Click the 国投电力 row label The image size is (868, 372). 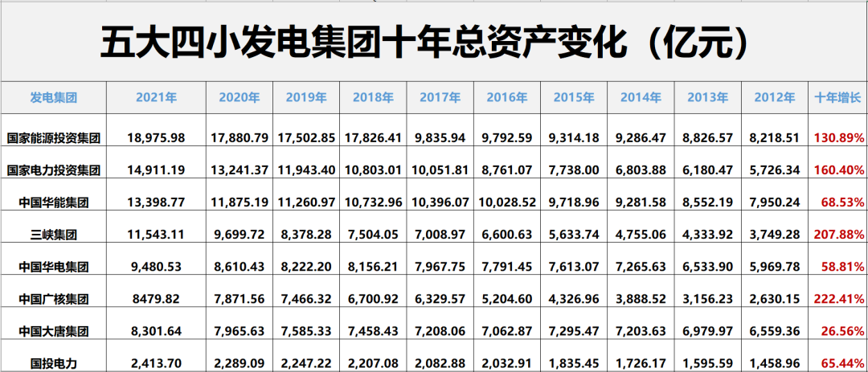click(53, 364)
